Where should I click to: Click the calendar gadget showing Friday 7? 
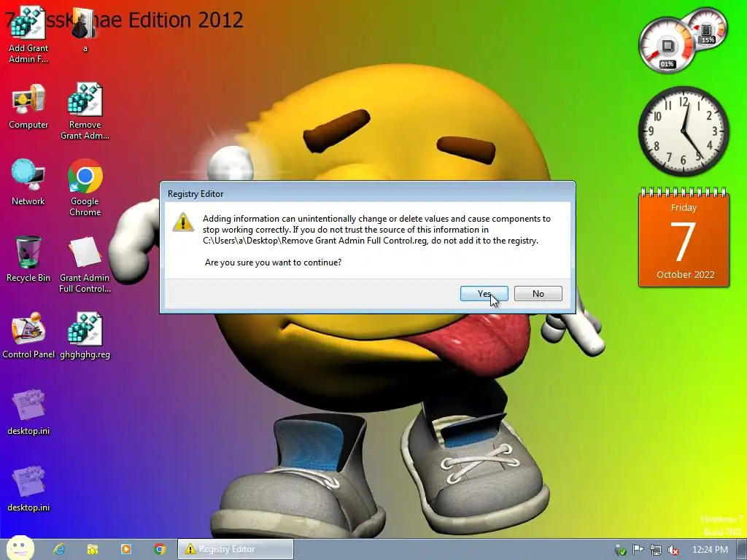684,238
